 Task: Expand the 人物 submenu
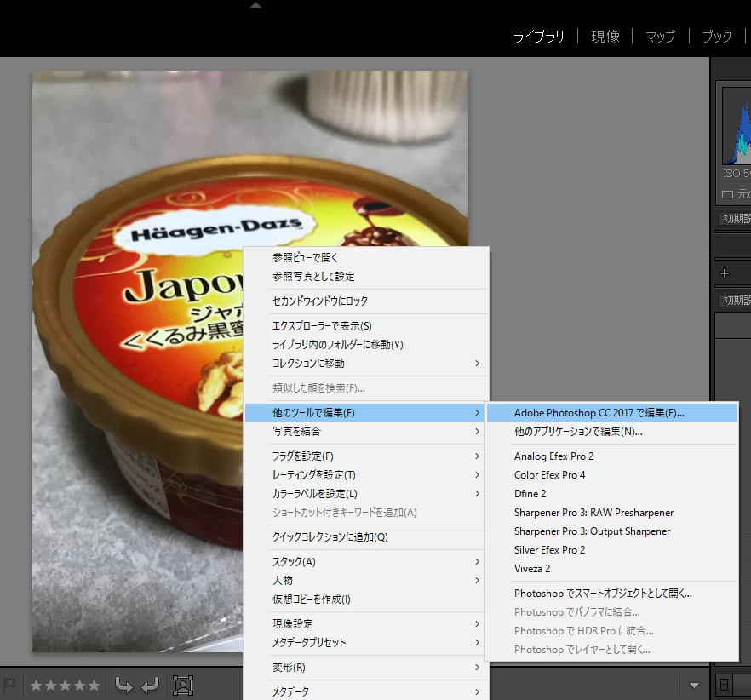(366, 580)
